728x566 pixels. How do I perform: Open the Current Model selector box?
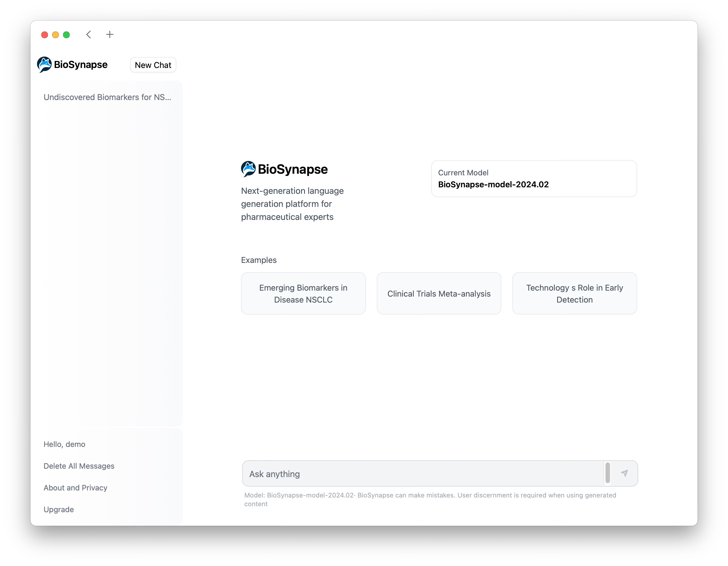tap(534, 179)
